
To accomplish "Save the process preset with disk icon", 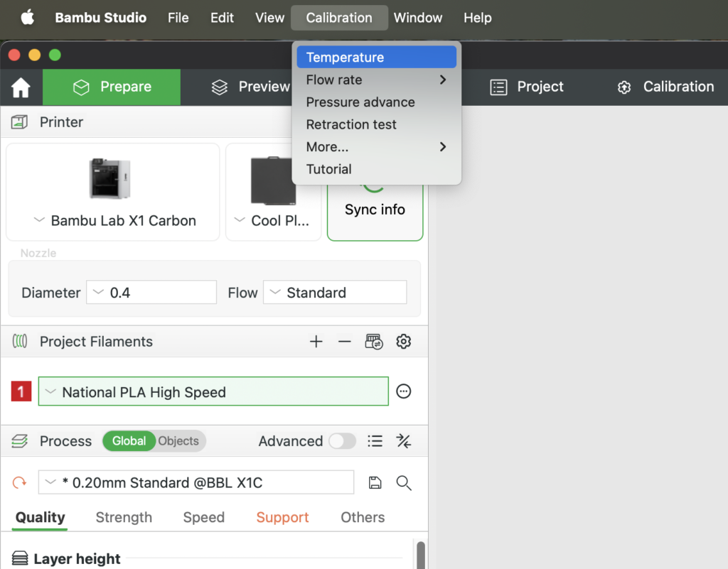I will [x=375, y=483].
